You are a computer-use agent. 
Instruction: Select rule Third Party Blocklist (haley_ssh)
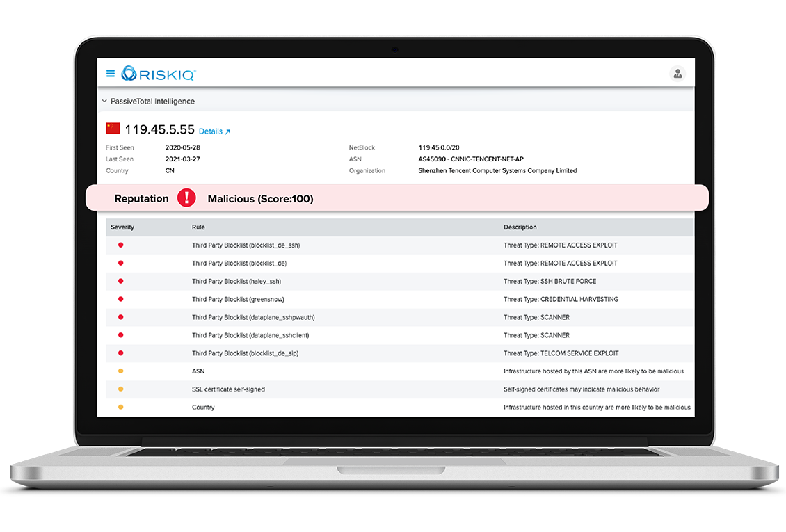pyautogui.click(x=236, y=282)
